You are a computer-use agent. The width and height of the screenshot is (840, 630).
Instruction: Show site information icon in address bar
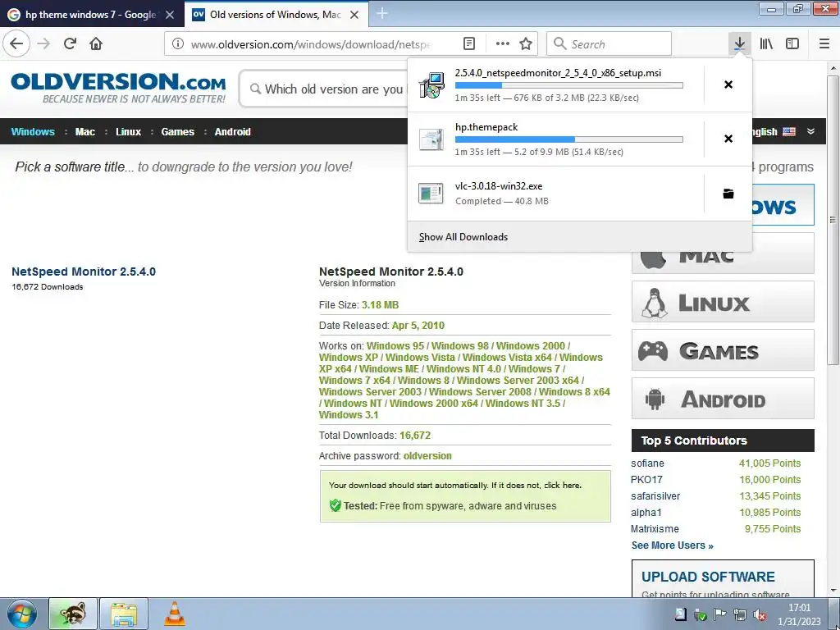178,44
